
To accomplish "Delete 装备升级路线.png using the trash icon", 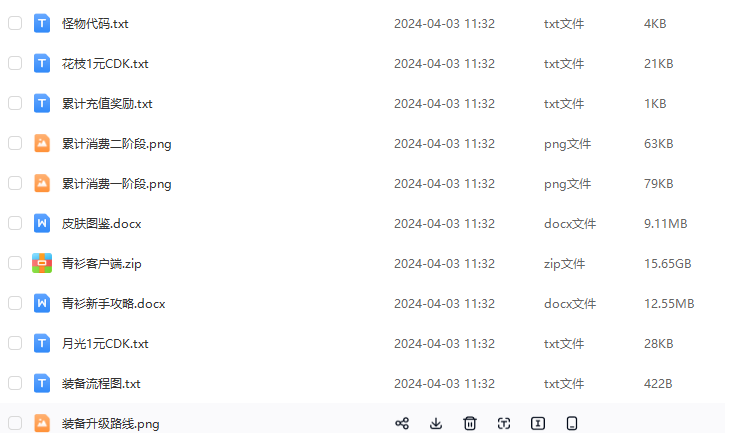I will 470,423.
